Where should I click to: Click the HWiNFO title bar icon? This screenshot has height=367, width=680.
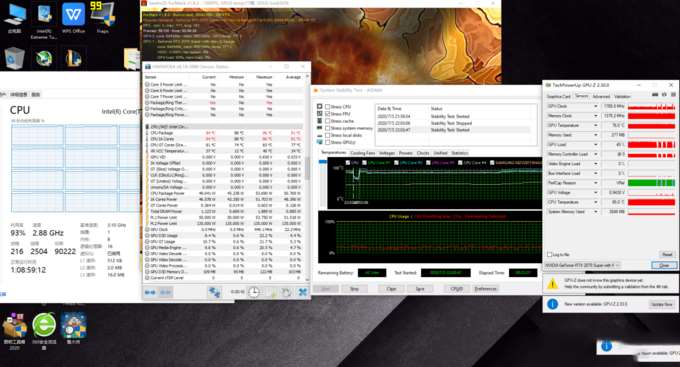coord(147,67)
